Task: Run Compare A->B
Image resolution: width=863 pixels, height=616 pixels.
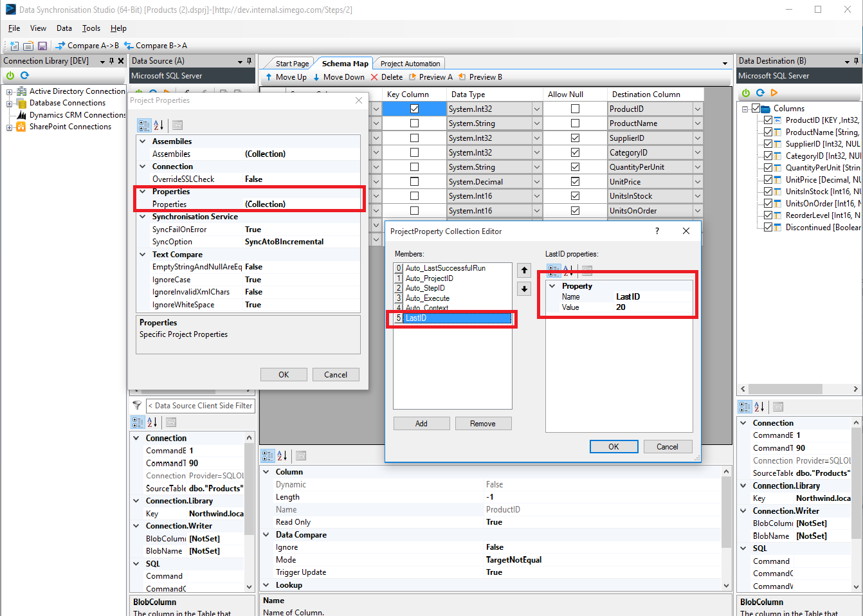Action: tap(87, 46)
